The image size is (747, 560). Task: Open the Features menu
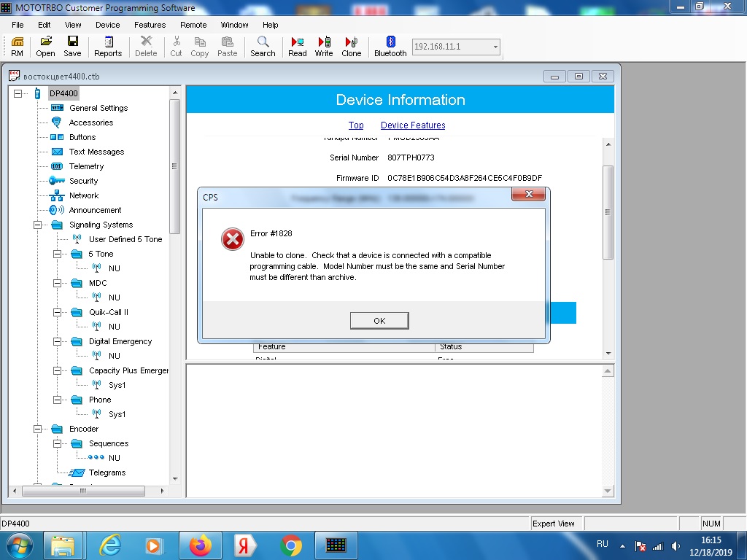click(150, 25)
